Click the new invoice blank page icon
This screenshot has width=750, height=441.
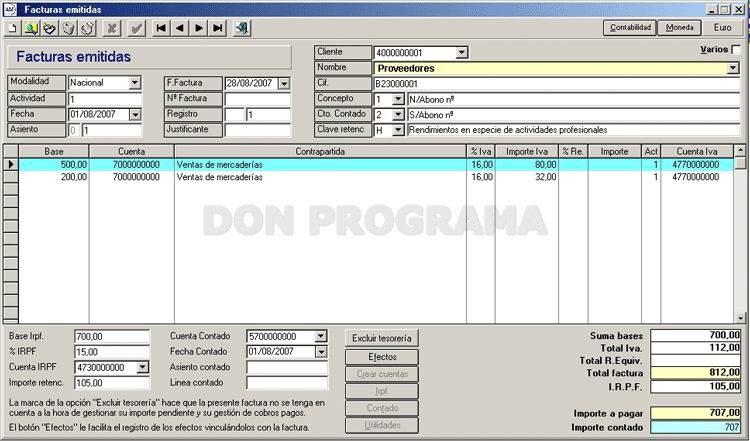pos(13,28)
